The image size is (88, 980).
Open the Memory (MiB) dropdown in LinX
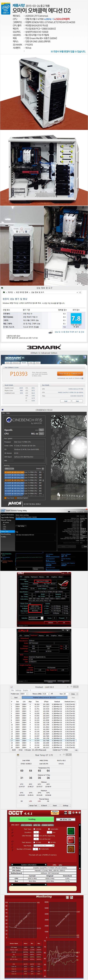tap(46, 694)
